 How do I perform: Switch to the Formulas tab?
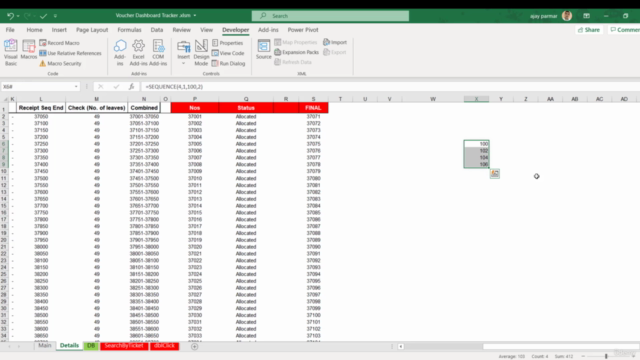[x=129, y=30]
